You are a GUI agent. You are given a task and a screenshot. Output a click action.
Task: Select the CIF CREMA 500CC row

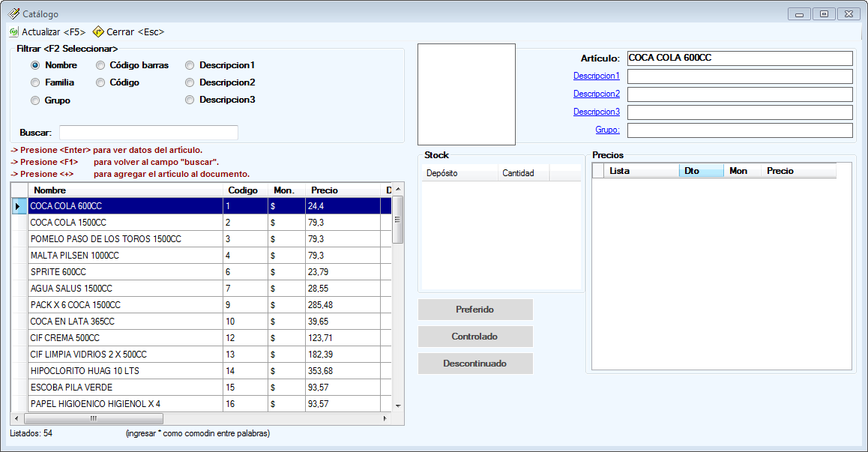[202, 338]
